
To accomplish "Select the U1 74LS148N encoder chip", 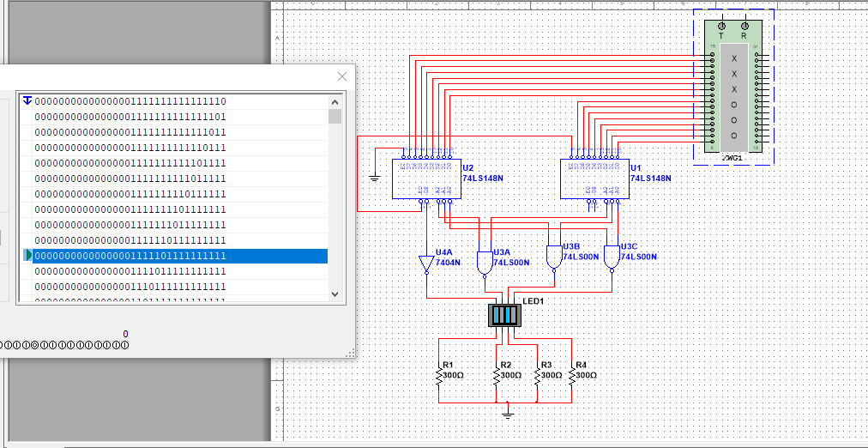I will click(594, 179).
